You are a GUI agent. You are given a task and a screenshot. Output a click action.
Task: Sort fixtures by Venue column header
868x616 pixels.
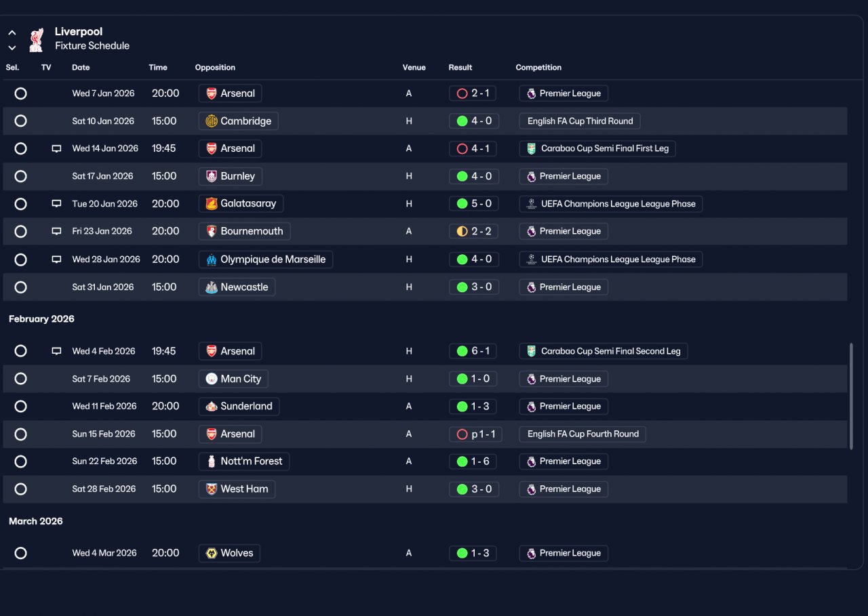[x=414, y=68]
